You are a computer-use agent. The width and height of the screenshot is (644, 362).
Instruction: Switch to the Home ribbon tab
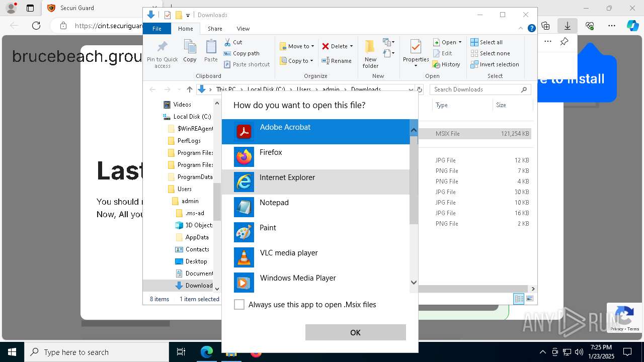click(185, 29)
